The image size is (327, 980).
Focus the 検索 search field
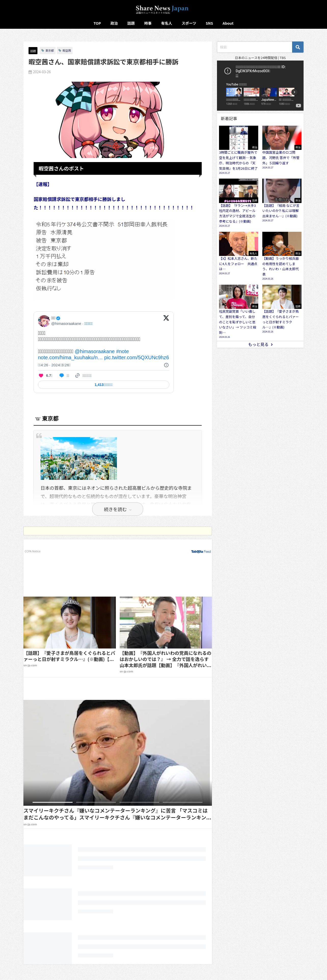[x=254, y=47]
